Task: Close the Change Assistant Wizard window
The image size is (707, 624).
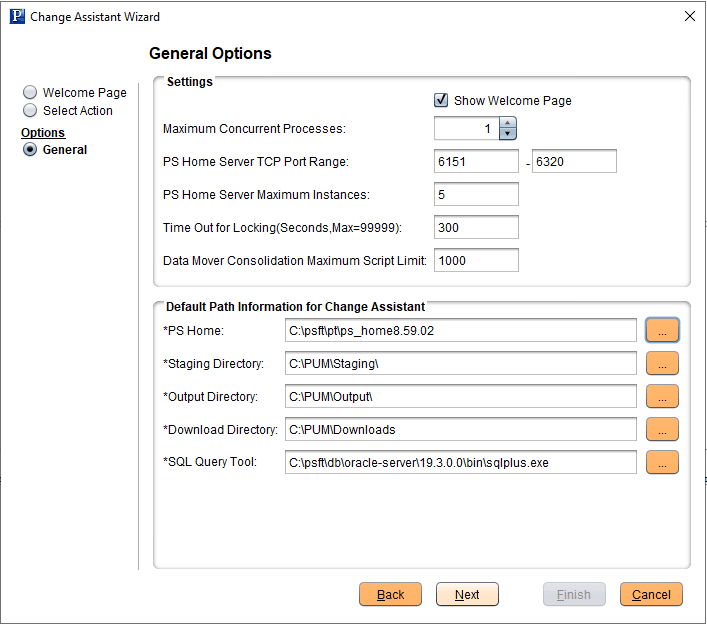Action: (689, 16)
